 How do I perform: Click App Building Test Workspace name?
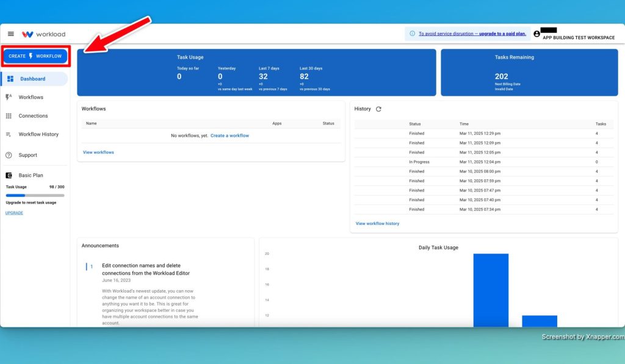[579, 37]
